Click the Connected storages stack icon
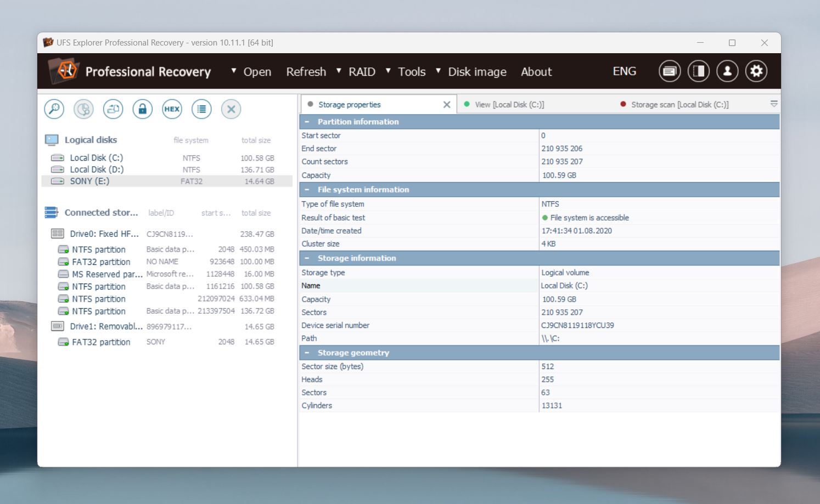Image resolution: width=820 pixels, height=504 pixels. coord(52,212)
